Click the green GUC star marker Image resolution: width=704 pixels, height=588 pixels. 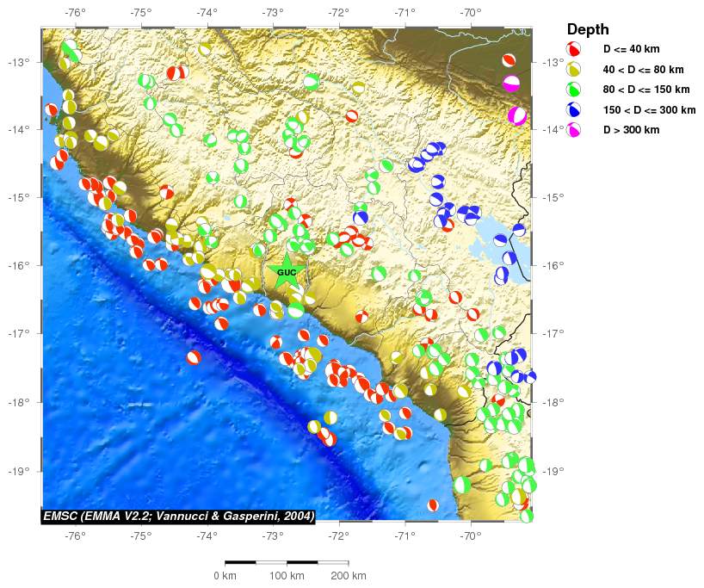287,272
